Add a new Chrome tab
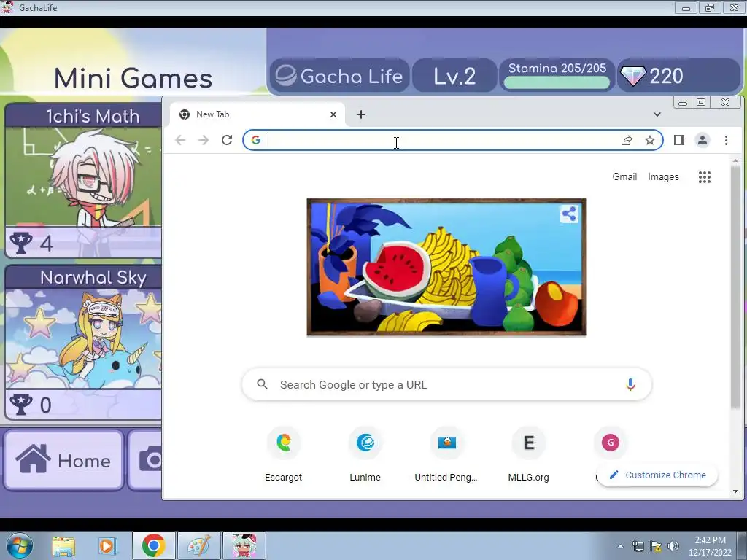The height and width of the screenshot is (560, 747). pyautogui.click(x=361, y=114)
